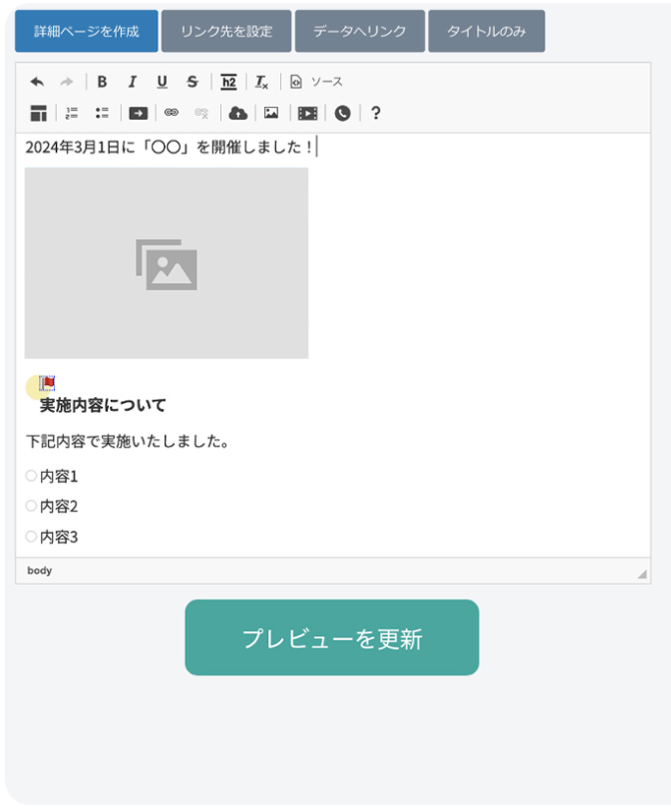Click the editor resize handle corner

point(643,574)
